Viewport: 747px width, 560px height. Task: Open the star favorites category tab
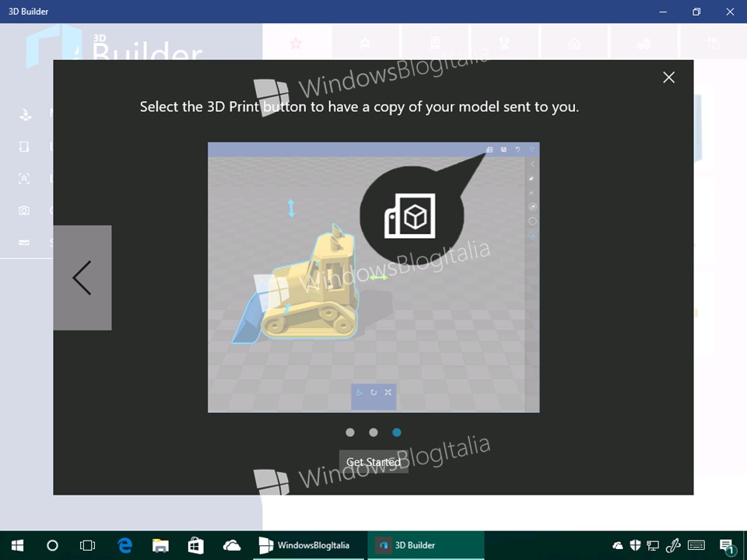[x=296, y=44]
